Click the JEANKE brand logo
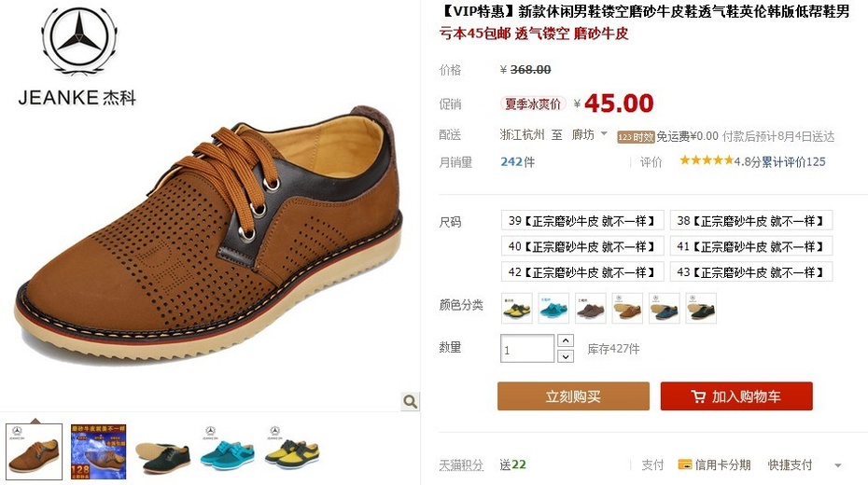Image resolution: width=868 pixels, height=485 pixels. tap(77, 55)
